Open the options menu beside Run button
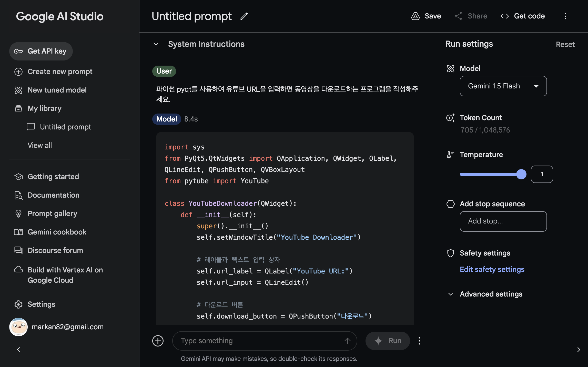The height and width of the screenshot is (367, 588). [419, 341]
